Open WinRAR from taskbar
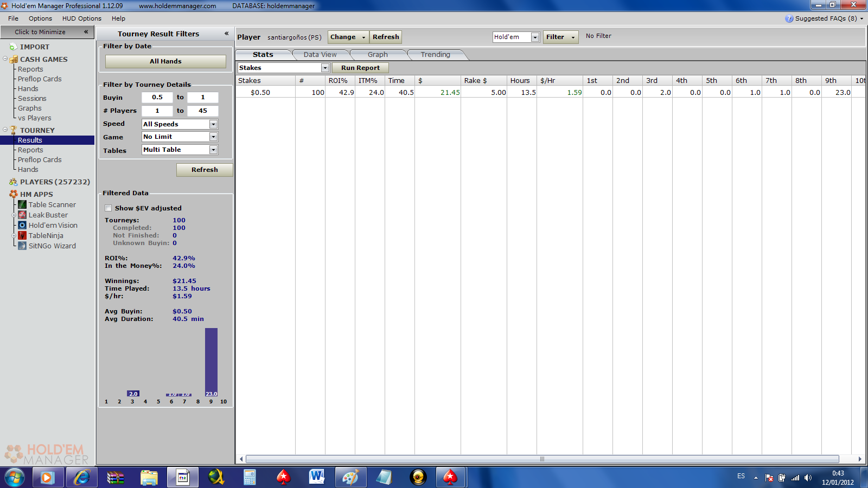This screenshot has height=488, width=868. pos(115,478)
